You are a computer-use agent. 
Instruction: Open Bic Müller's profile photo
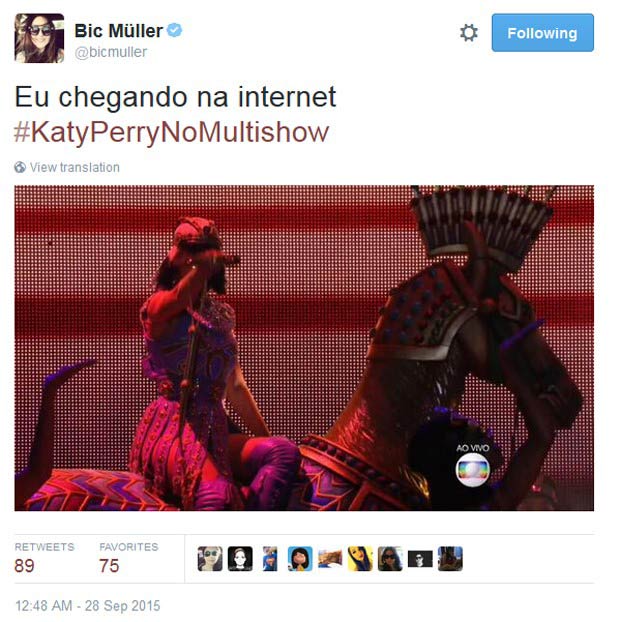click(x=39, y=38)
